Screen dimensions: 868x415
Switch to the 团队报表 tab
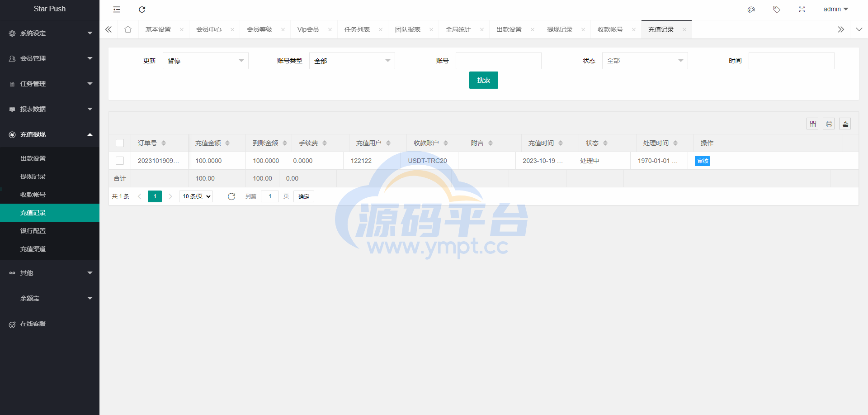coord(408,29)
